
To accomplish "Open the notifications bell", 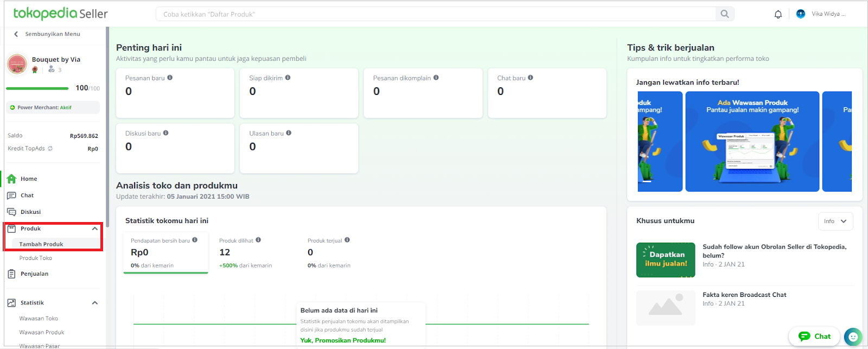I will coord(778,14).
